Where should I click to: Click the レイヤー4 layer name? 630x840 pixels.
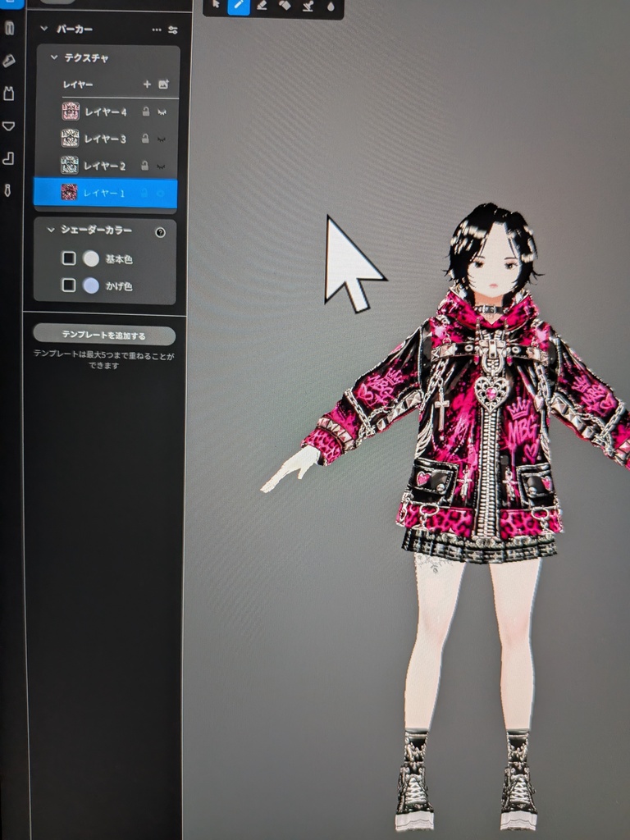[x=106, y=112]
